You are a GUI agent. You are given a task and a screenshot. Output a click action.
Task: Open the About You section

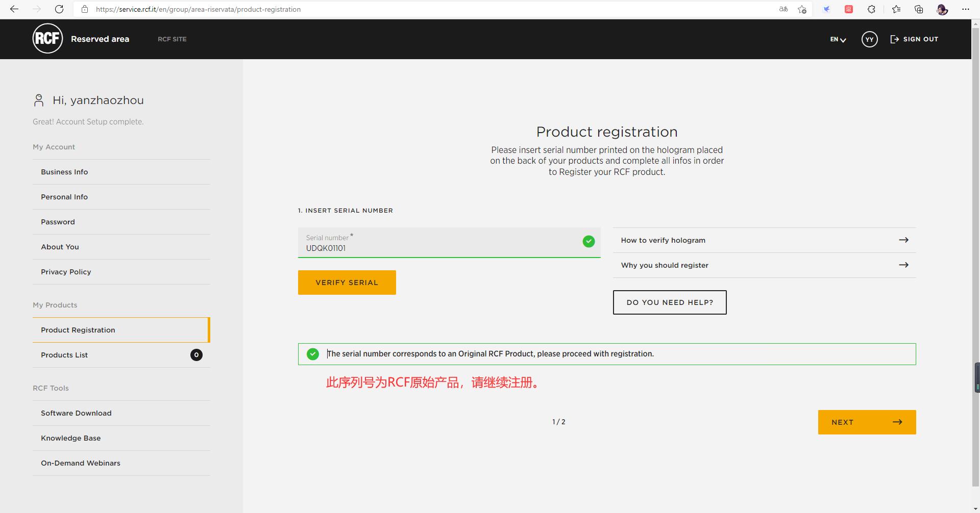(x=121, y=247)
